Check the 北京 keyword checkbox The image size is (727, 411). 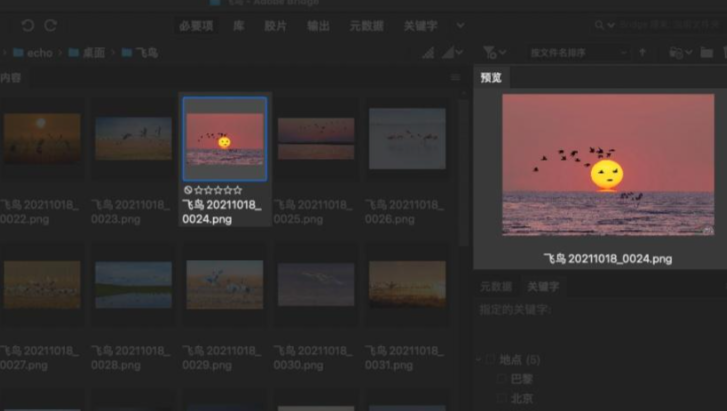tap(501, 398)
